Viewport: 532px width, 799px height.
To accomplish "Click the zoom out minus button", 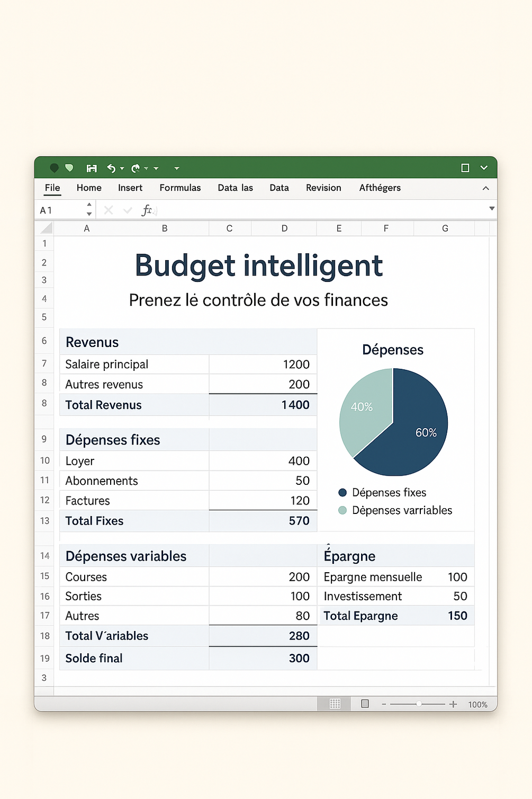I will (x=384, y=704).
